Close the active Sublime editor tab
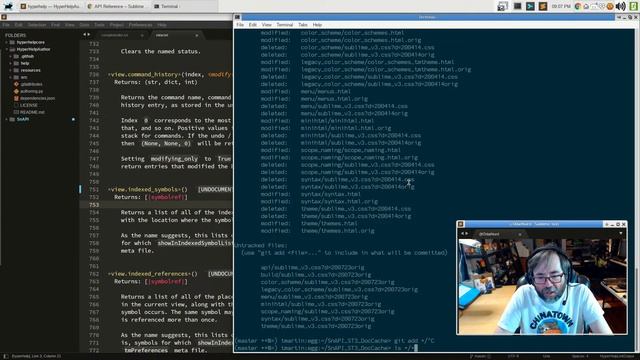The image size is (640, 360). [x=197, y=35]
